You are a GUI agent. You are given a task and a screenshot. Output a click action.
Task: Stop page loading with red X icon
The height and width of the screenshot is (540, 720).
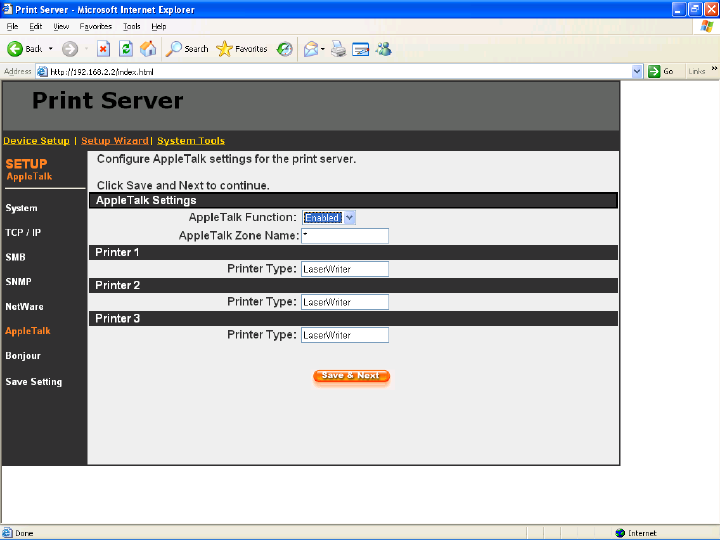pyautogui.click(x=104, y=49)
